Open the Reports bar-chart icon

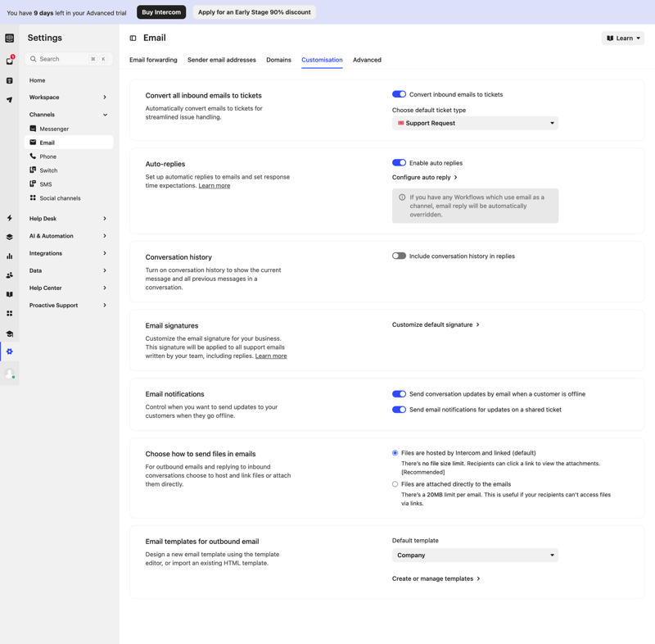[9, 256]
